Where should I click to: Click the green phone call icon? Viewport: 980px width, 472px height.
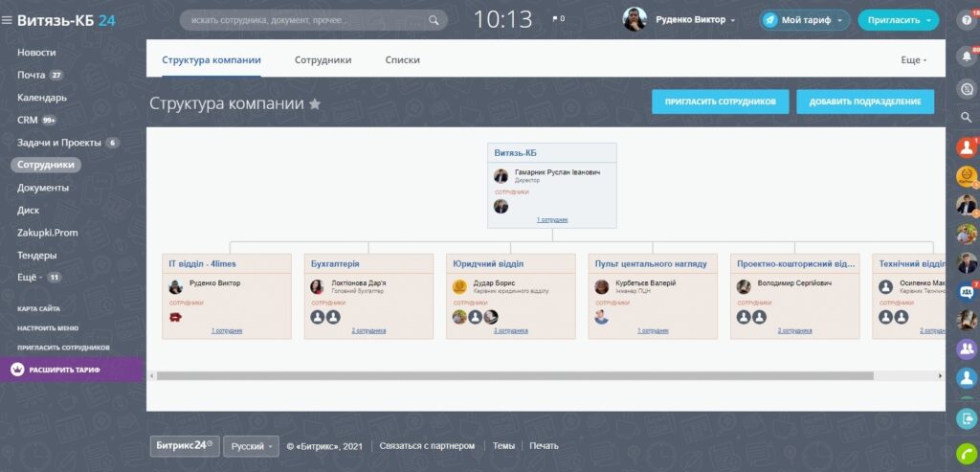pyautogui.click(x=967, y=453)
